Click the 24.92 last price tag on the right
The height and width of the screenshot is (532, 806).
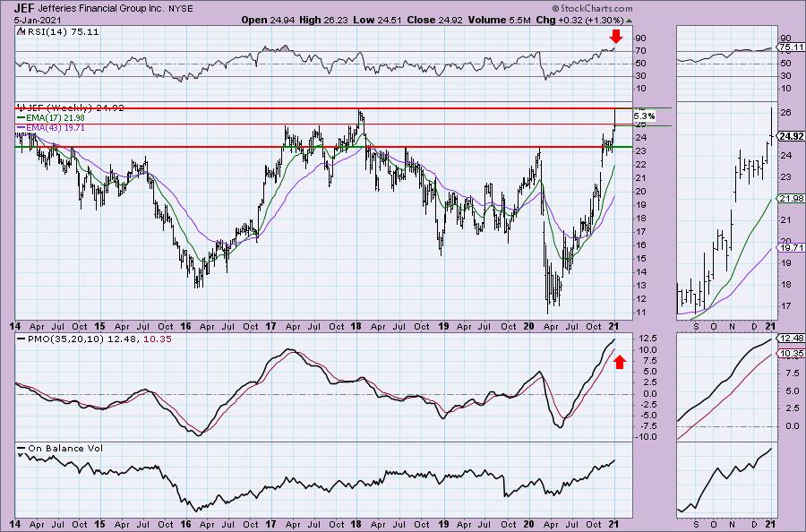pyautogui.click(x=791, y=136)
